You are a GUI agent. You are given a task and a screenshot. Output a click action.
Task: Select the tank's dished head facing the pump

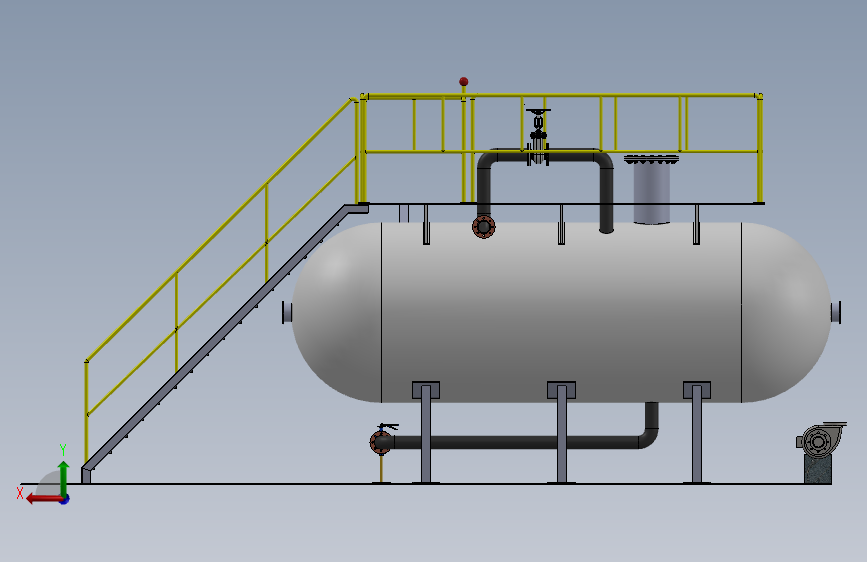786,312
